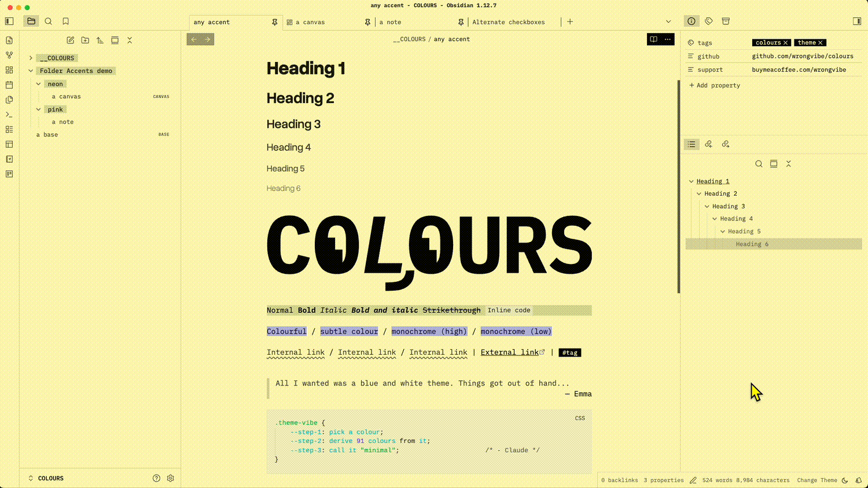
Task: Click auto-reveal current file icon
Action: pyautogui.click(x=115, y=41)
